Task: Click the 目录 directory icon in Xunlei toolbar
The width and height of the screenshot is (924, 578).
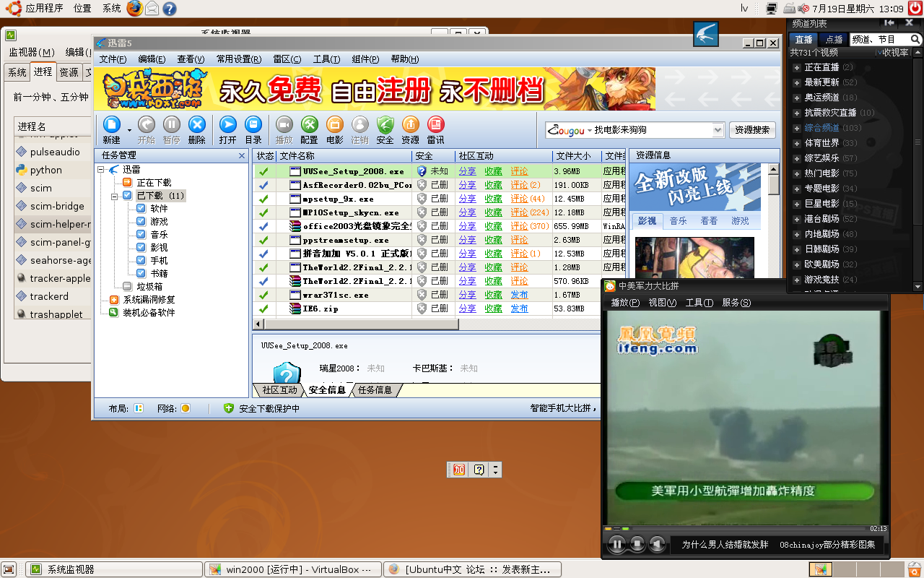Action: [253, 124]
